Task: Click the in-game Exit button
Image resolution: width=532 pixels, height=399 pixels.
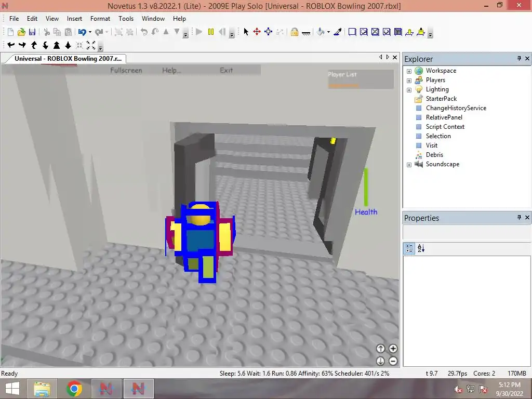Action: [227, 70]
